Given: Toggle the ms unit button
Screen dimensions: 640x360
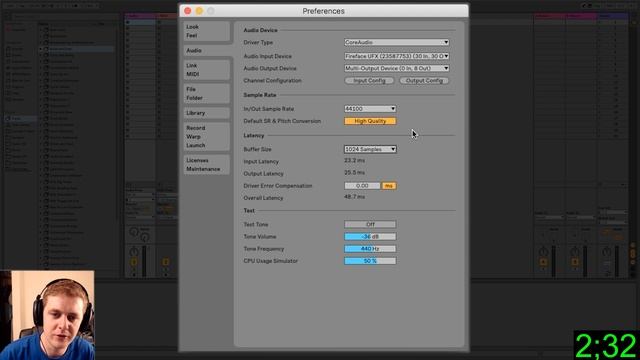Looking at the screenshot, I should click(389, 186).
